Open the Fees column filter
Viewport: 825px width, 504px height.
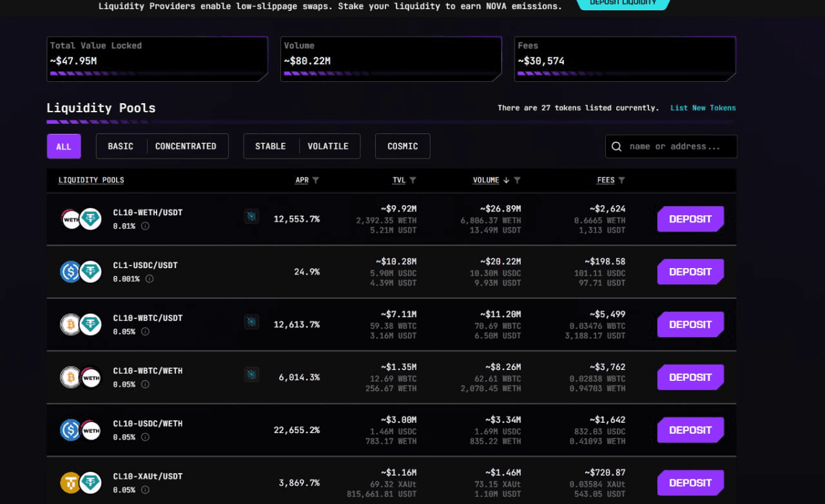621,180
